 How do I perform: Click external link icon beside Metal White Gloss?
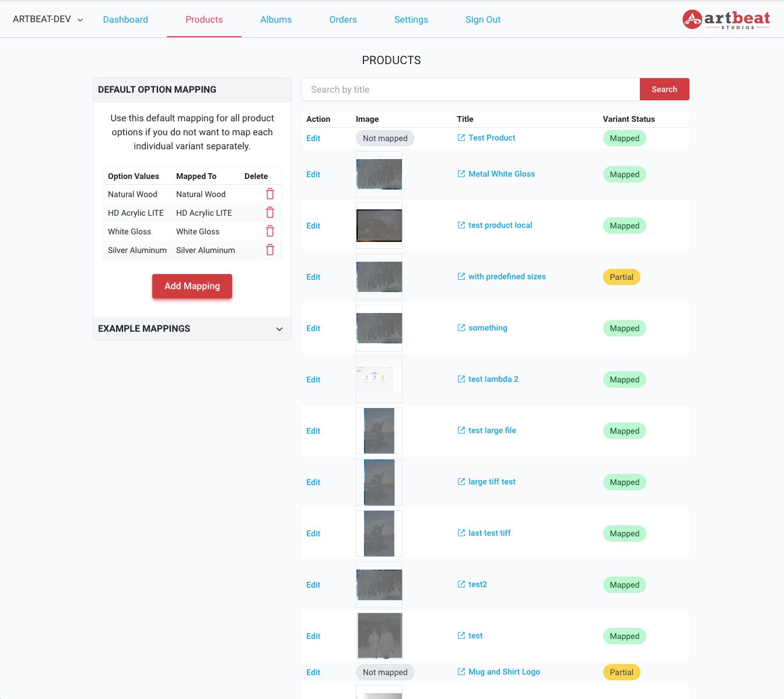[461, 174]
